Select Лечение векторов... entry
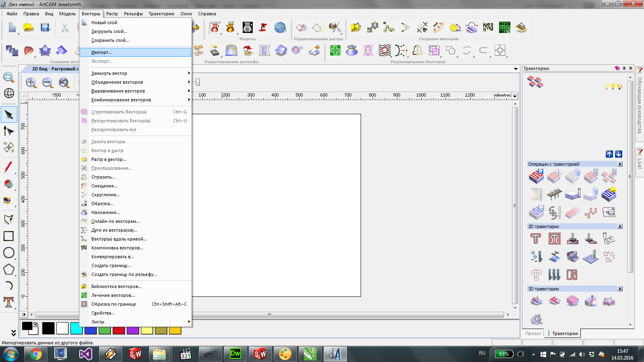Screen dimensions: 644x362 click(x=135, y=295)
